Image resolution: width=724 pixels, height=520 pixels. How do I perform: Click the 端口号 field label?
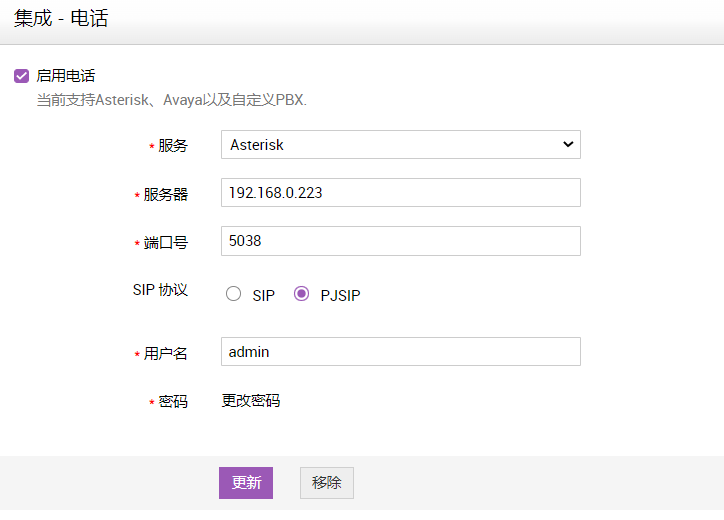tap(165, 242)
